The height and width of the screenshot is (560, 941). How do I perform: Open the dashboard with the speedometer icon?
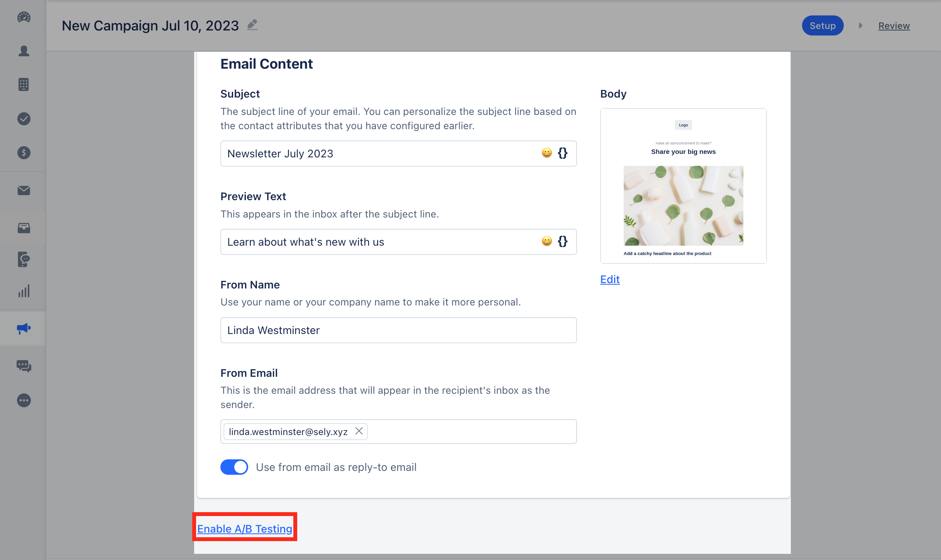point(23,17)
